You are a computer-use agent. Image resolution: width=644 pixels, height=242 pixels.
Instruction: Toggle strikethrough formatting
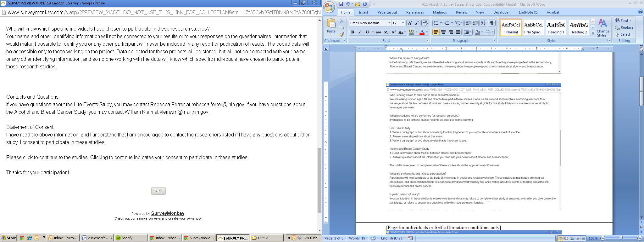pos(379,32)
